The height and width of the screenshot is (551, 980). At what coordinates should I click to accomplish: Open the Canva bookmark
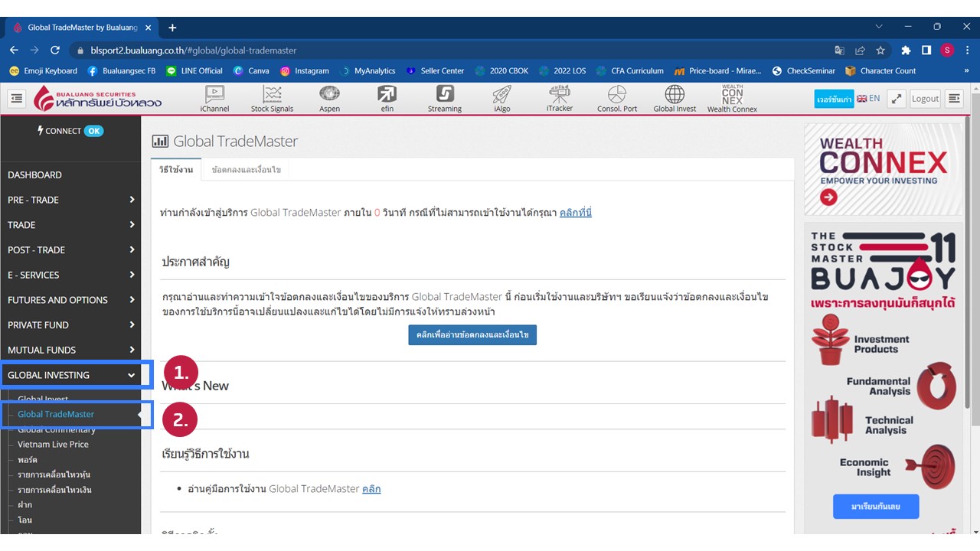tap(252, 70)
